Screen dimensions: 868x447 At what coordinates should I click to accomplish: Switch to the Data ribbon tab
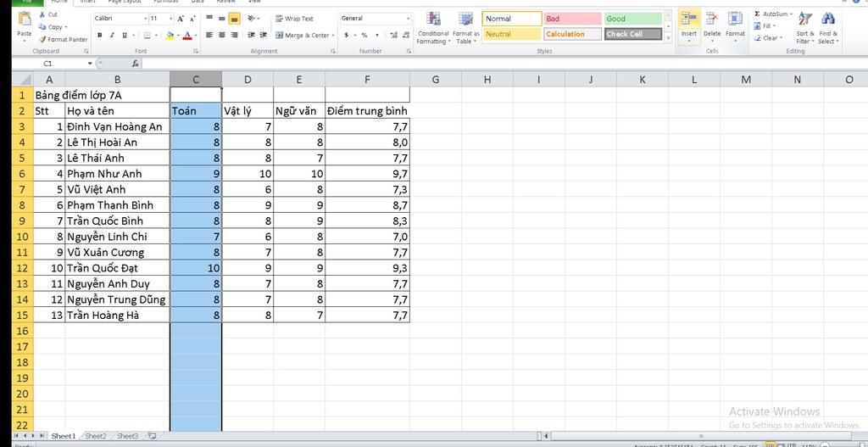(197, 2)
